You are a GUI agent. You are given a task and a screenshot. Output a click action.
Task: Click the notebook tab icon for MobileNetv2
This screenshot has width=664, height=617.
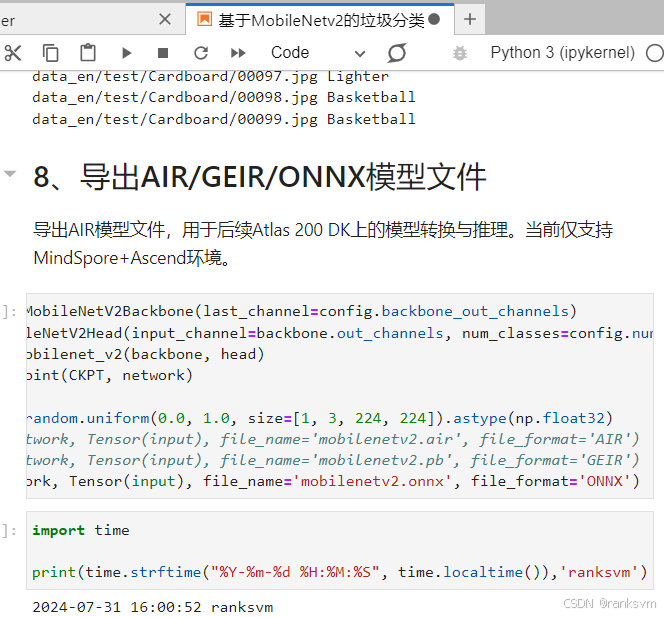205,19
